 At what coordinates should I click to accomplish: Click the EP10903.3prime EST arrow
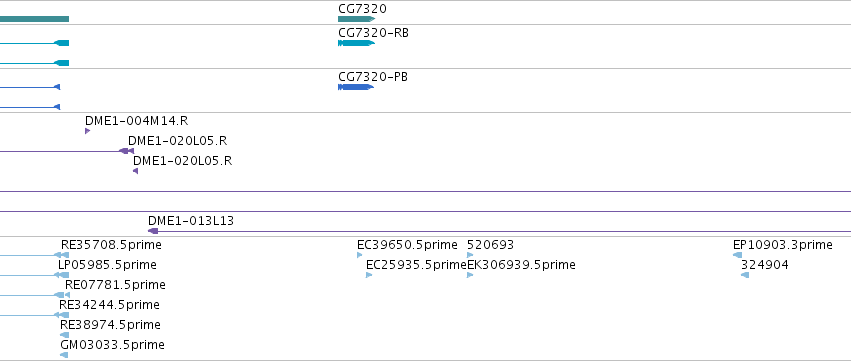[x=738, y=255]
